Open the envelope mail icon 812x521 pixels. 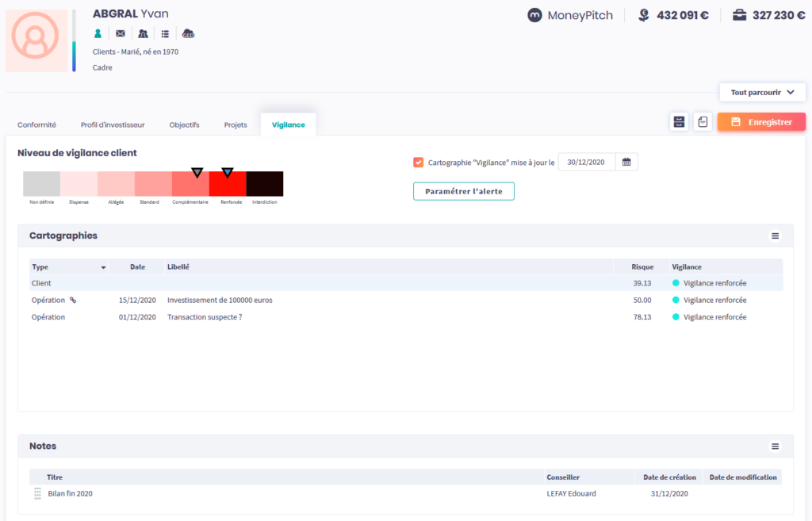[121, 33]
